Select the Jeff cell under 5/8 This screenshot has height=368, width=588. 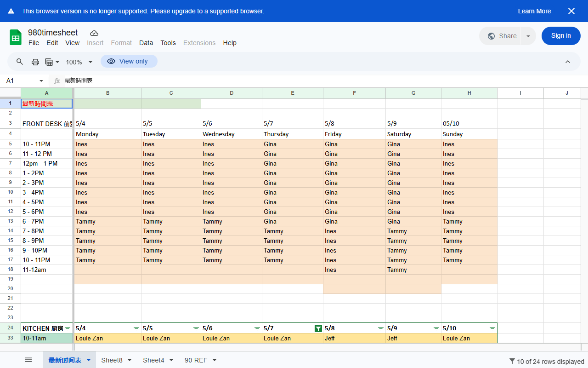[354, 338]
